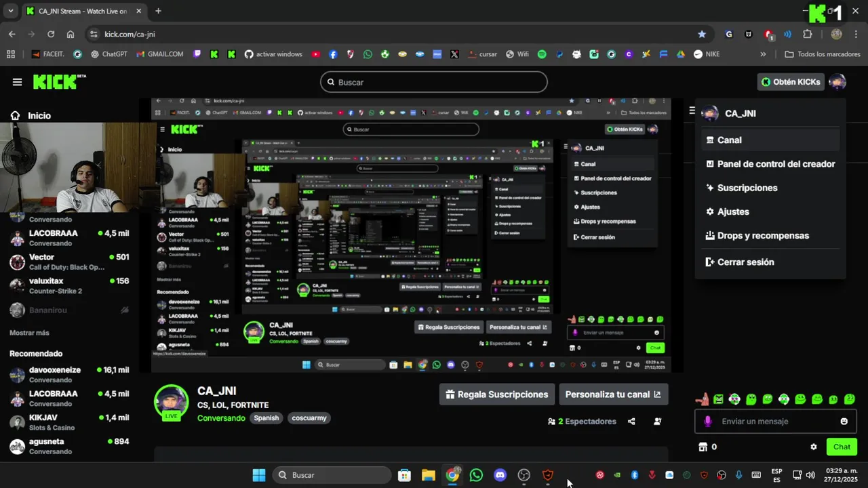The image size is (868, 488).
Task: Open ChatGPT bookmark
Action: (x=110, y=54)
